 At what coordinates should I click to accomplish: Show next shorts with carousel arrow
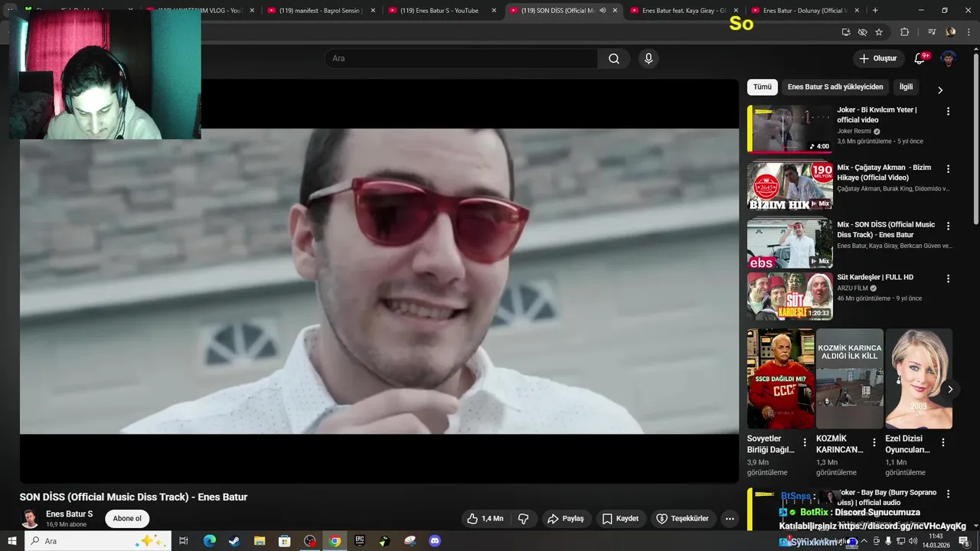(950, 390)
